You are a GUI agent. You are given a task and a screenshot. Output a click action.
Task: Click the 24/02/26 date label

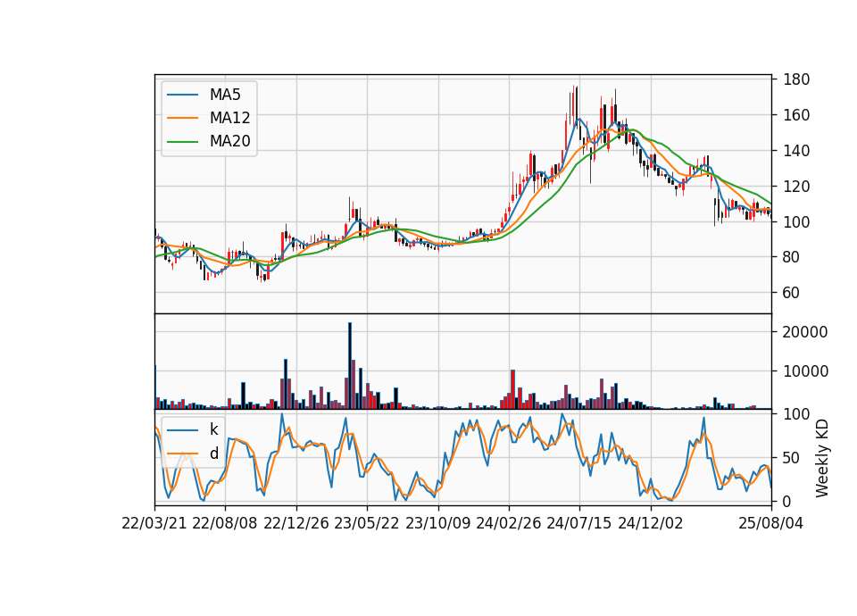pos(508,523)
